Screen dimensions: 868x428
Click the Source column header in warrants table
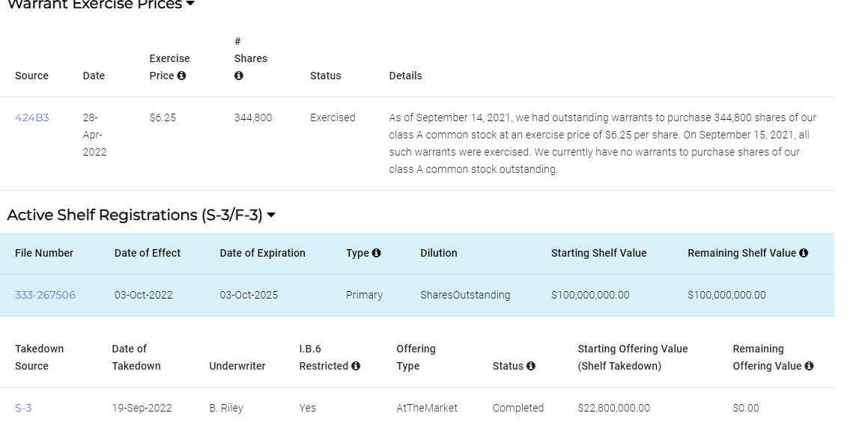(31, 76)
